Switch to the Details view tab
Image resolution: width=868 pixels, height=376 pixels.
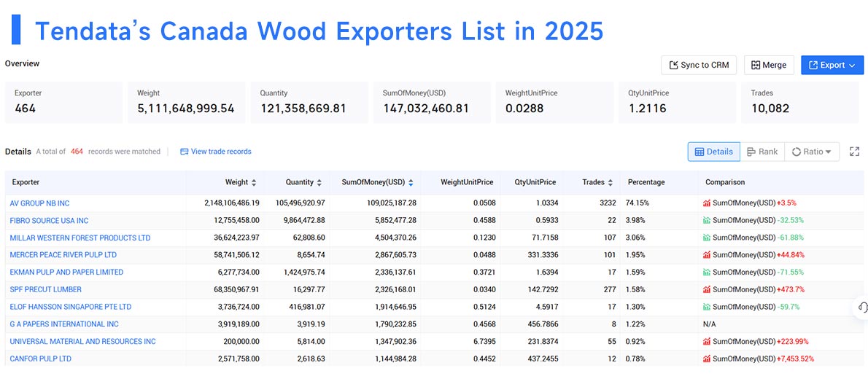pos(713,152)
